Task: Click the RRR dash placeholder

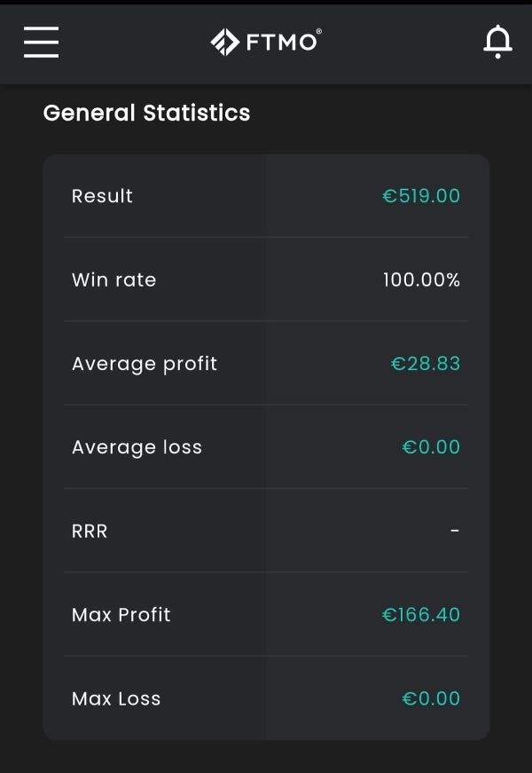Action: [454, 531]
